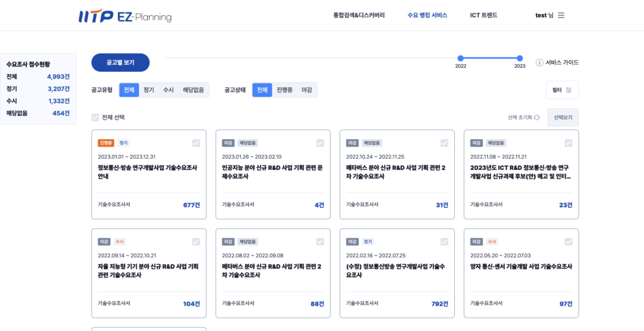Screen dimensions: 644x331
Task: Click the IITP EZ-Planning logo
Action: (x=125, y=16)
